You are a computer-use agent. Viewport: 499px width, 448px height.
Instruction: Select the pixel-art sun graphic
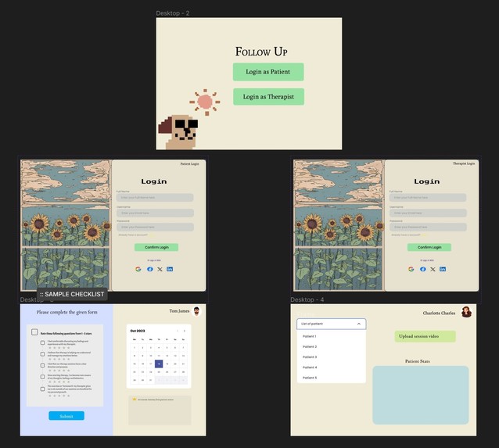(x=205, y=102)
